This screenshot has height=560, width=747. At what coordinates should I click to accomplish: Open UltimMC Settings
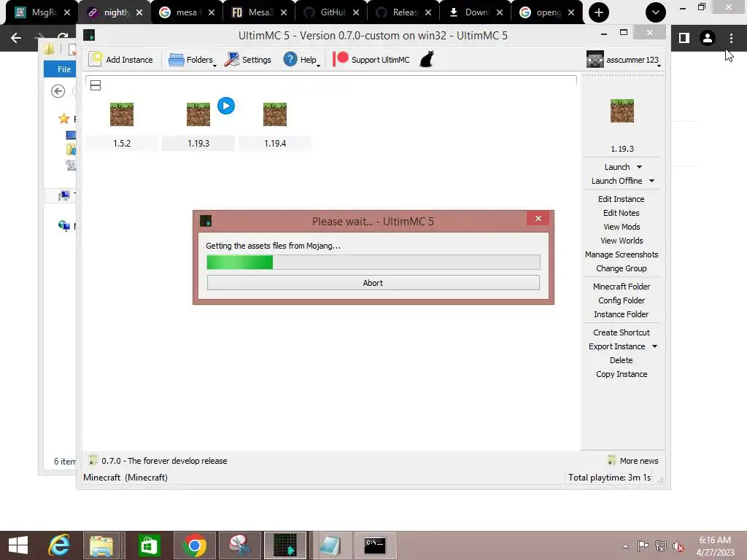pyautogui.click(x=248, y=60)
